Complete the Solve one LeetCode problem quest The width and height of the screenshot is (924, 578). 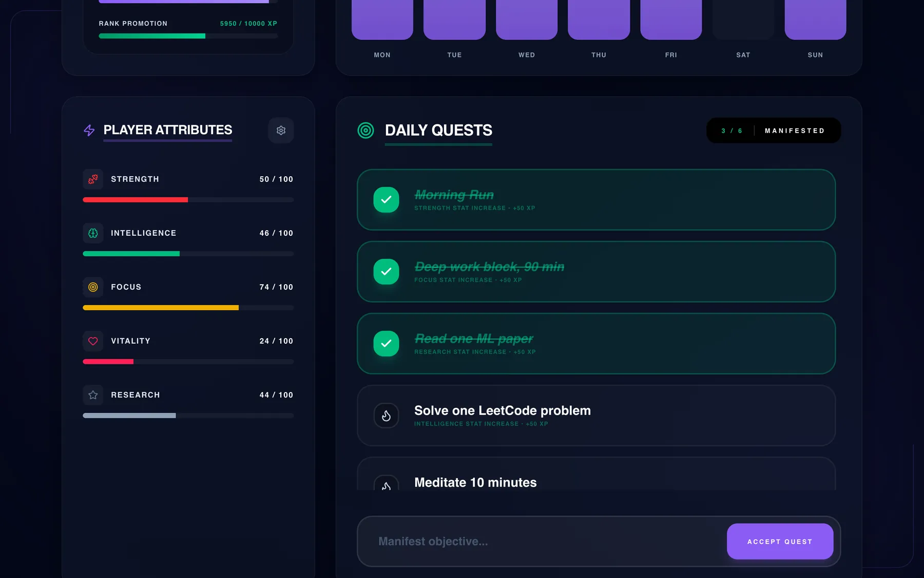point(386,416)
